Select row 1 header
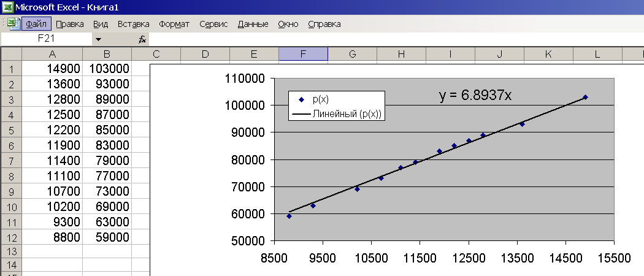This screenshot has width=644, height=276. 11,69
